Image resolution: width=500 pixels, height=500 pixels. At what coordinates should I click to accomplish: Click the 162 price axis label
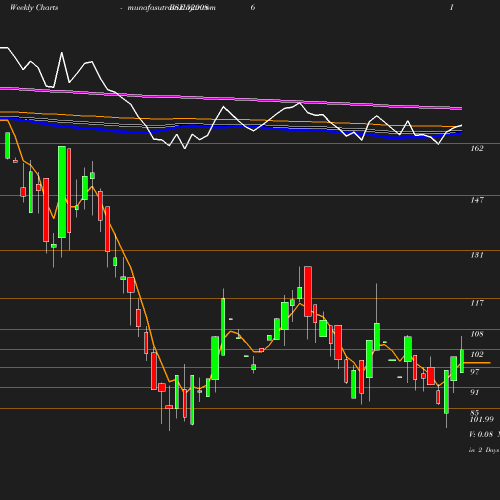coord(477,149)
